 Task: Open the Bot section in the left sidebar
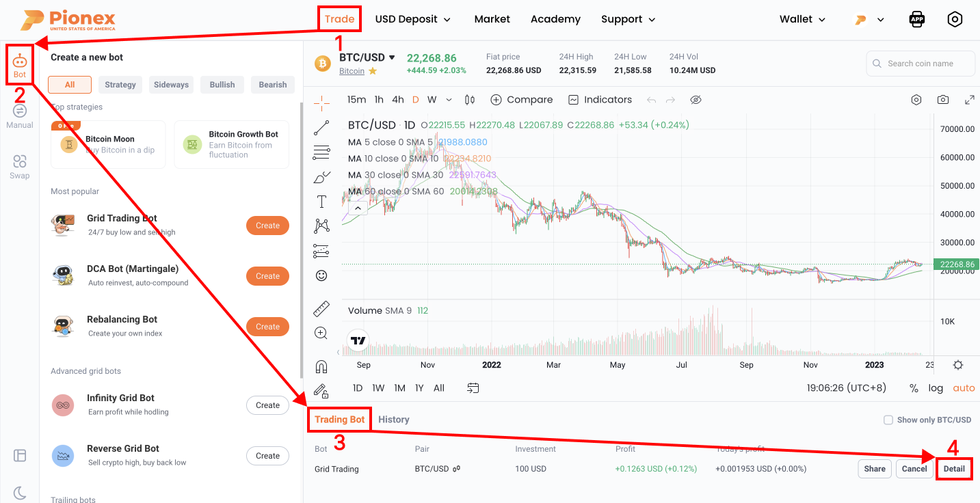coord(20,64)
